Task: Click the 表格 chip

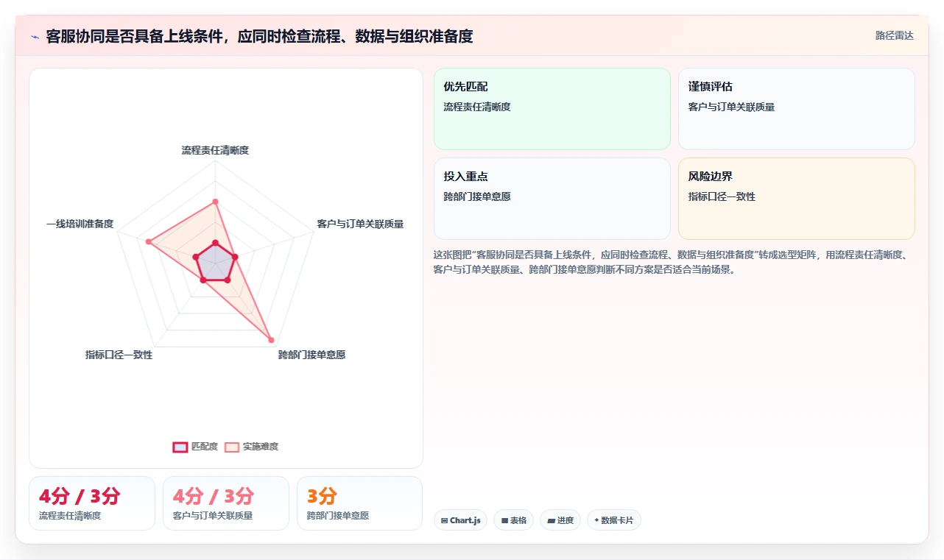Action: click(x=513, y=520)
